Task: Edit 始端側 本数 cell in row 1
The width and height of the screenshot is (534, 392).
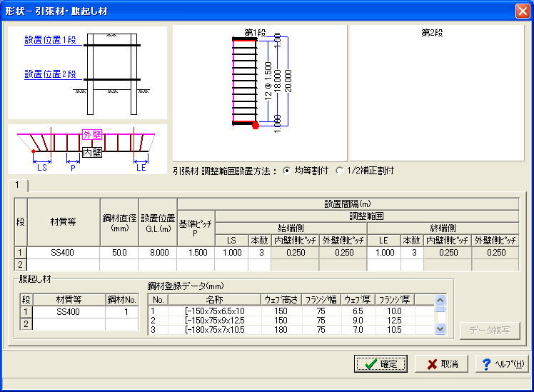Action: coord(260,253)
